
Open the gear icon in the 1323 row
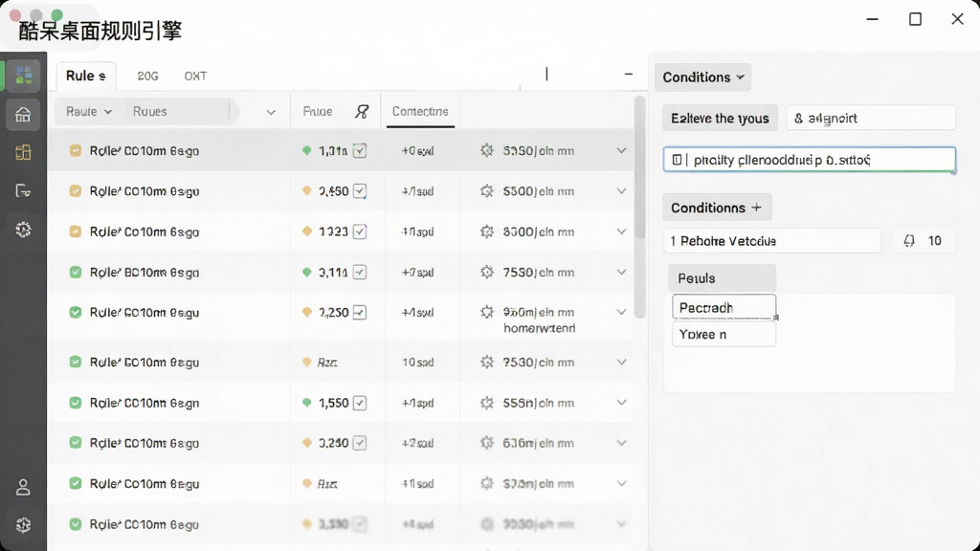coord(487,231)
